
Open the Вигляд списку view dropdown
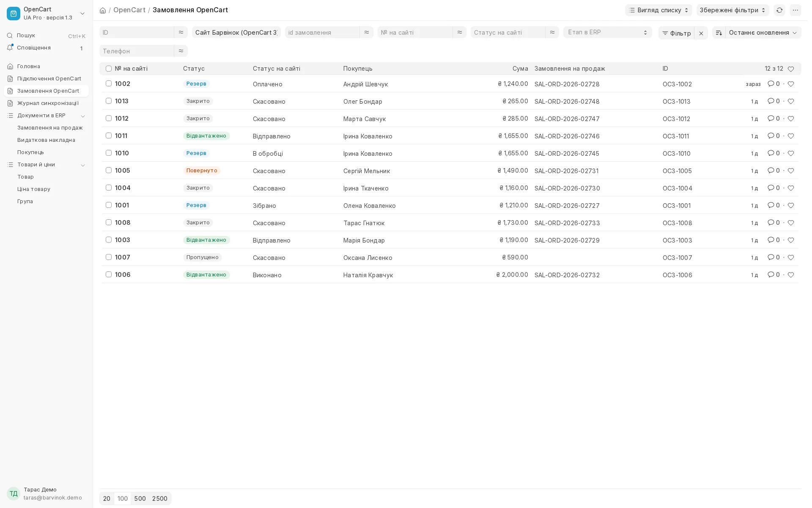[658, 10]
